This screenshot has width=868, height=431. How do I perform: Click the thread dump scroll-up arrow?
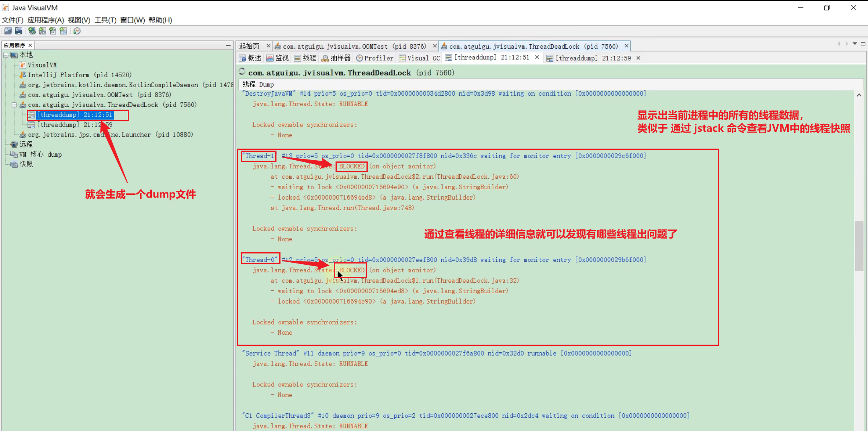tap(859, 95)
